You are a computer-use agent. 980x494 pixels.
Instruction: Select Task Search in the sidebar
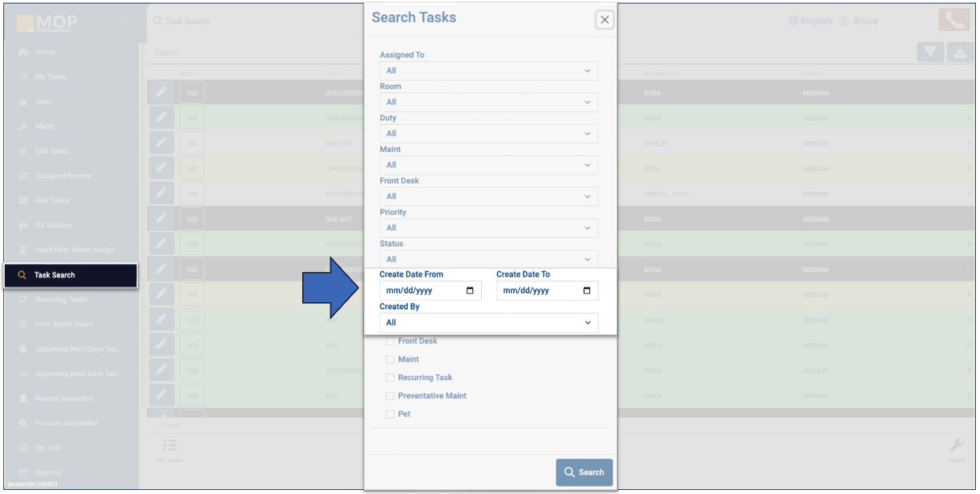71,275
